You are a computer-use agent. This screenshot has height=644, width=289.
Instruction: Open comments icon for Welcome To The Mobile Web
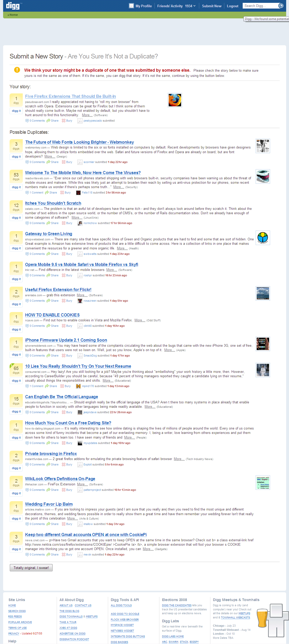click(x=27, y=193)
